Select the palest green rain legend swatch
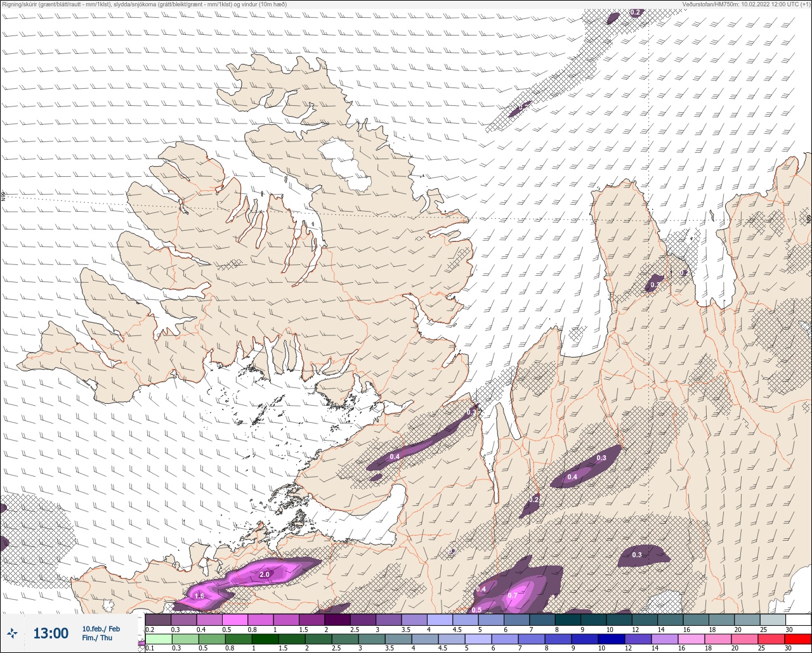The height and width of the screenshot is (653, 812). tap(158, 639)
